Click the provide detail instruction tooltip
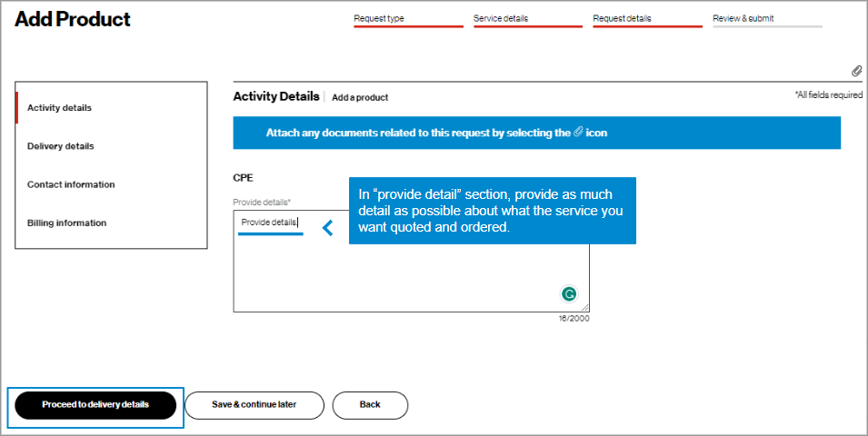Screen dimensions: 868x436 (492, 211)
